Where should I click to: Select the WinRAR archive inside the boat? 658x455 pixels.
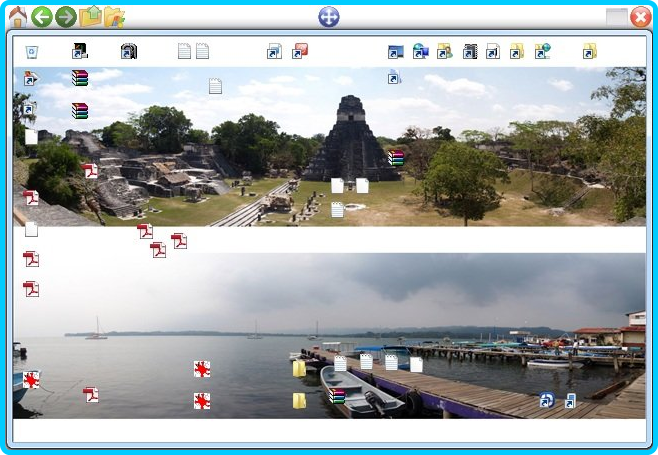[337, 395]
